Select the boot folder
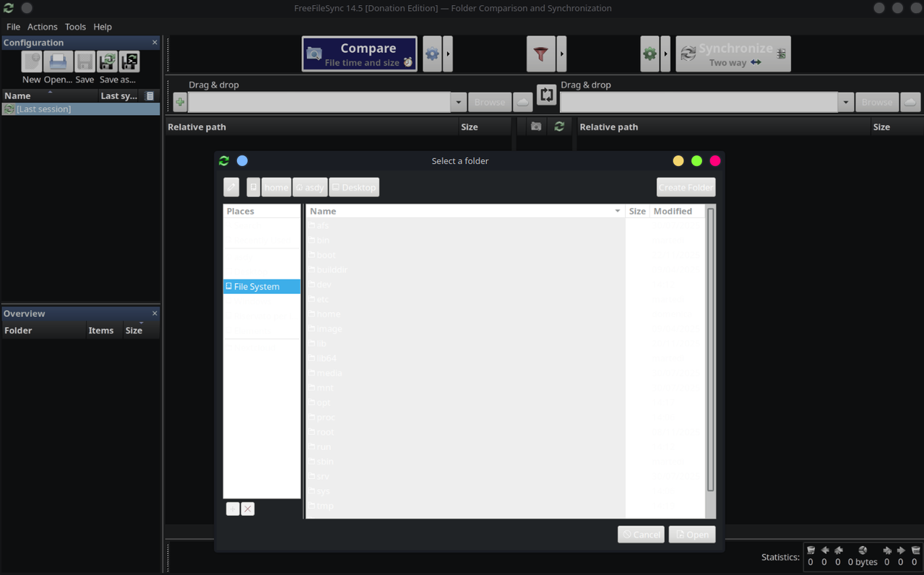924x575 pixels. 465,255
